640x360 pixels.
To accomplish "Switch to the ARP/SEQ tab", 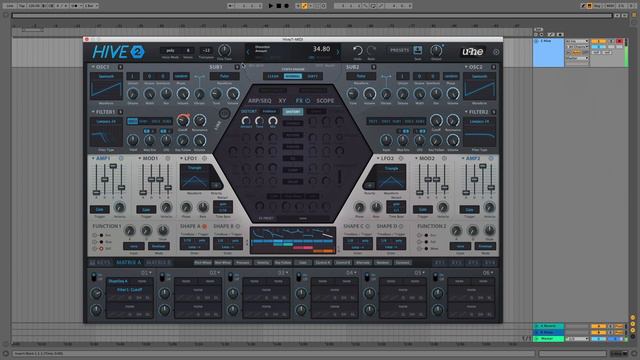I will click(260, 100).
